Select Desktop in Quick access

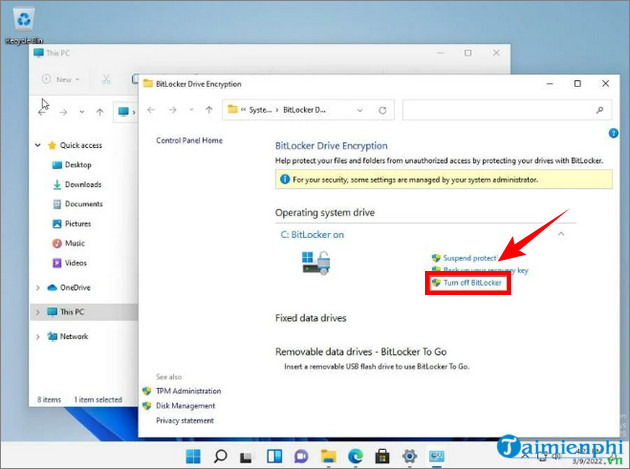78,165
